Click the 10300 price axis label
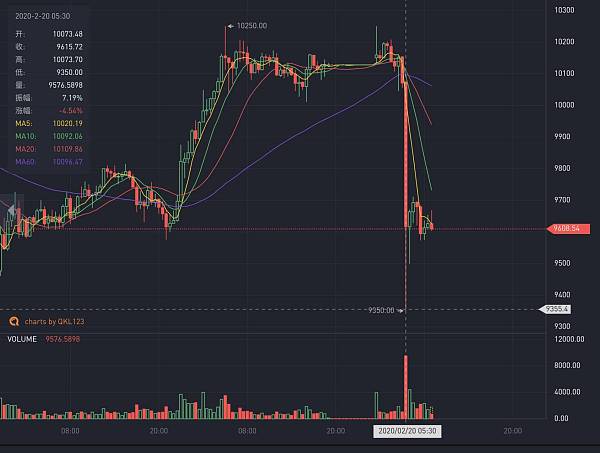 click(563, 9)
